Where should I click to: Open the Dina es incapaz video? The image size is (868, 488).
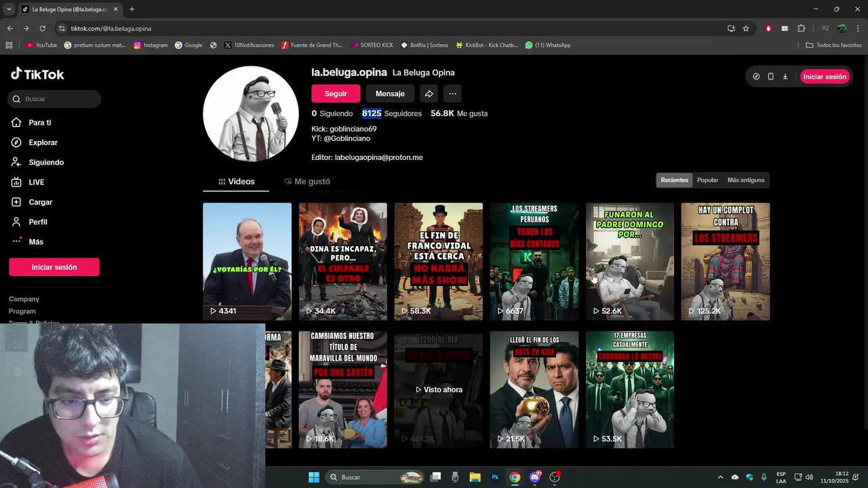click(x=343, y=262)
